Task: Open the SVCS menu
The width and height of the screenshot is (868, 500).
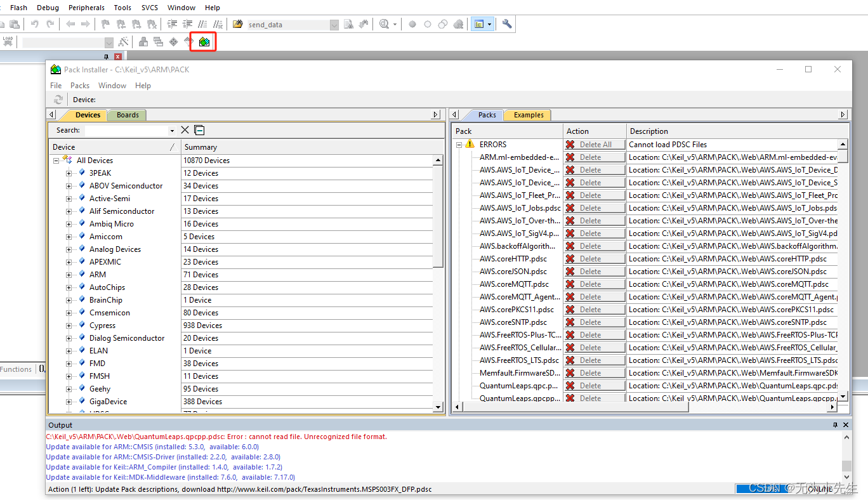Action: (150, 8)
